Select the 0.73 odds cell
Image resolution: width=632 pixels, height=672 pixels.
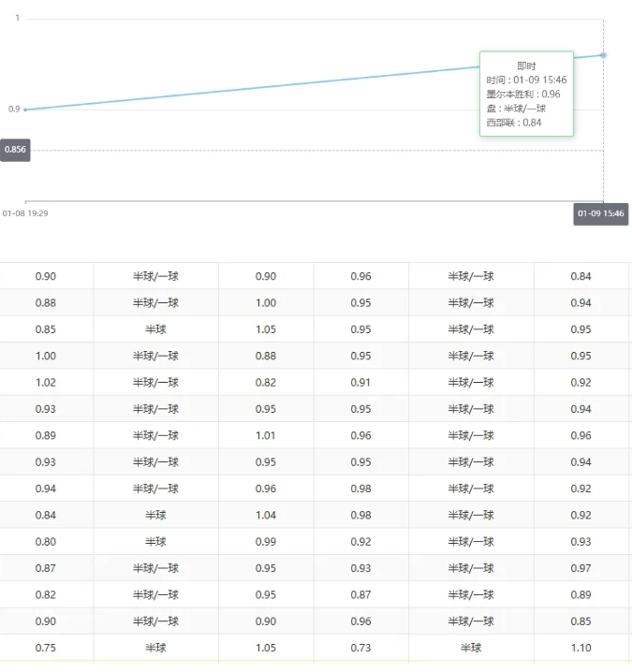click(360, 648)
